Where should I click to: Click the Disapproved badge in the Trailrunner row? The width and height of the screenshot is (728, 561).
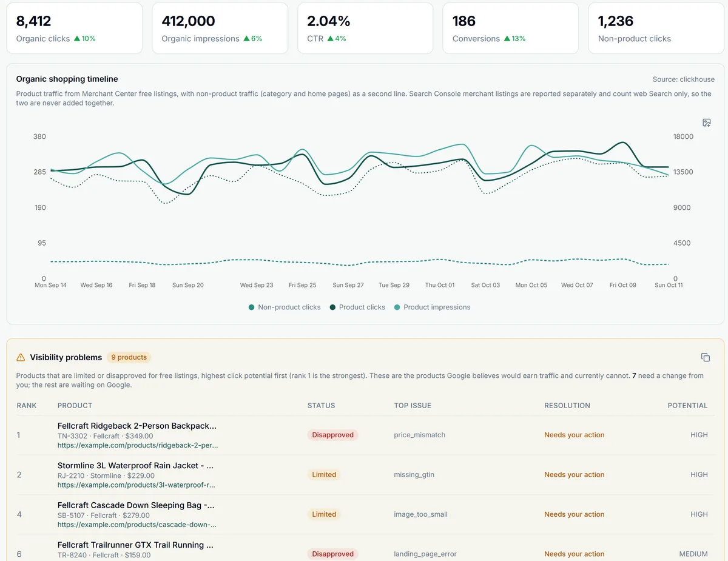(x=332, y=554)
